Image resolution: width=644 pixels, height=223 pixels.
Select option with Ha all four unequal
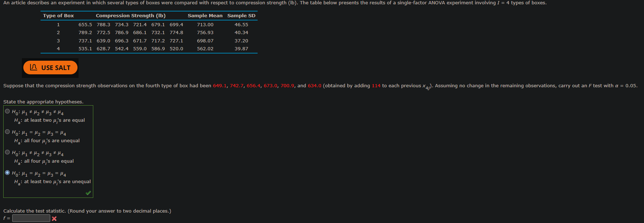pos(8,132)
